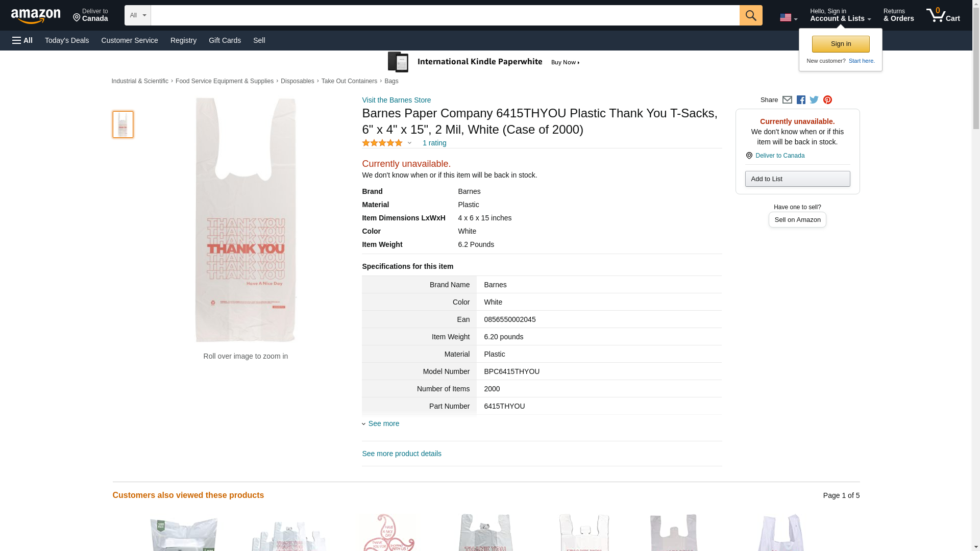Click the Amazon logo
Image resolution: width=980 pixels, height=551 pixels.
[x=36, y=16]
